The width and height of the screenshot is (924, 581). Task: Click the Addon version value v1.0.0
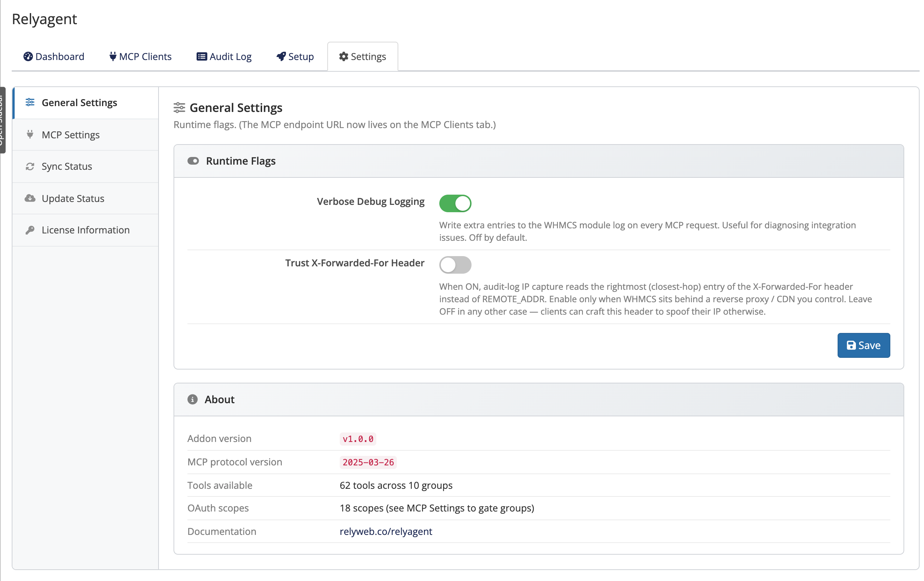358,439
